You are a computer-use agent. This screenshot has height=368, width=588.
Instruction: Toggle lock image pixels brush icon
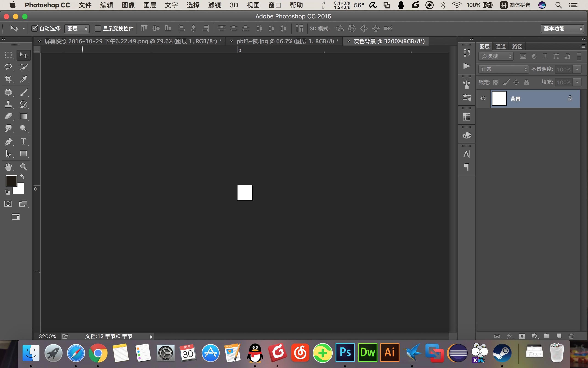[x=506, y=83]
